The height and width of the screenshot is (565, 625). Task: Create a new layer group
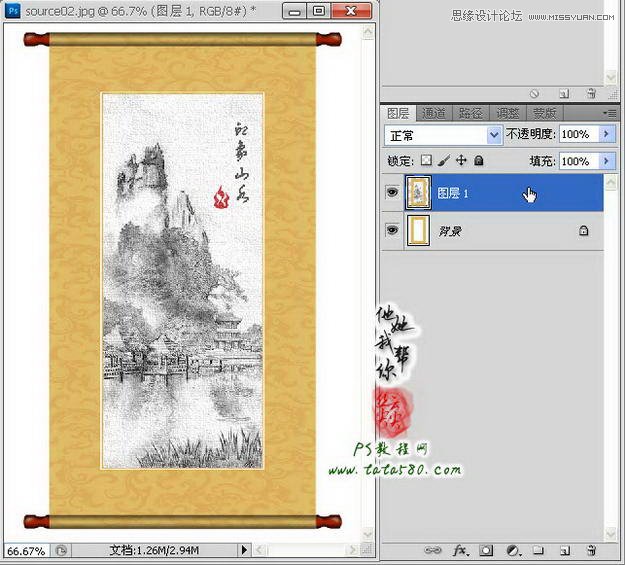(539, 551)
